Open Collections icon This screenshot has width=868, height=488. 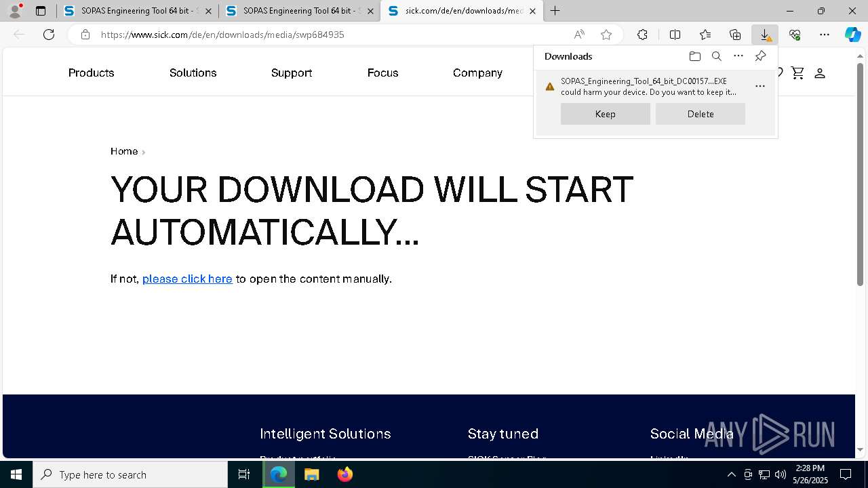[x=735, y=35]
